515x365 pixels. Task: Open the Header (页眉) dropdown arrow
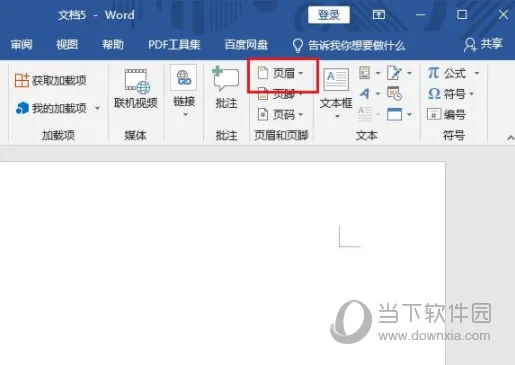click(x=301, y=73)
